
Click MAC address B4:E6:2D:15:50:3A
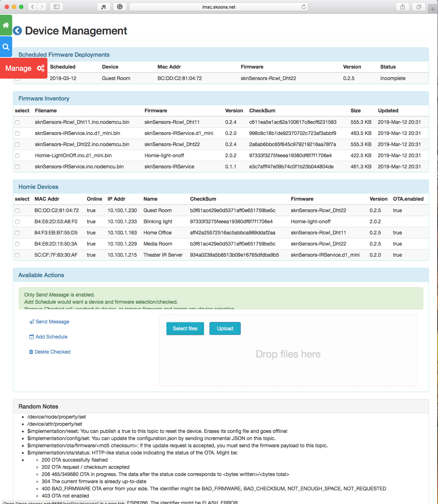56,244
